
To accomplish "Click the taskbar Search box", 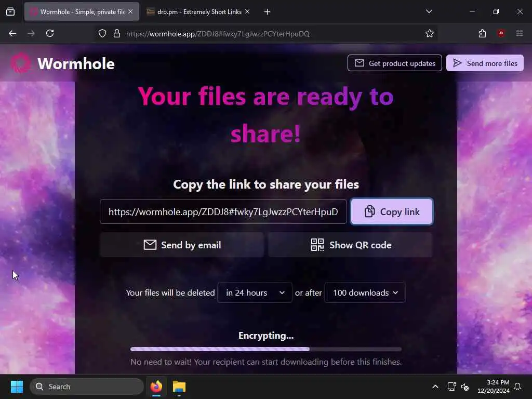I will [87, 387].
